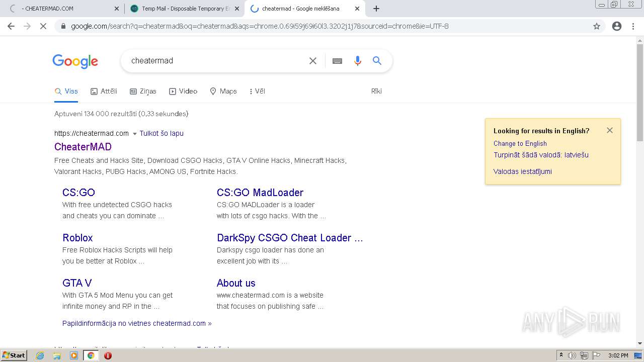The image size is (644, 362).
Task: Stop loading the page with the X icon
Action: pyautogui.click(x=43, y=26)
